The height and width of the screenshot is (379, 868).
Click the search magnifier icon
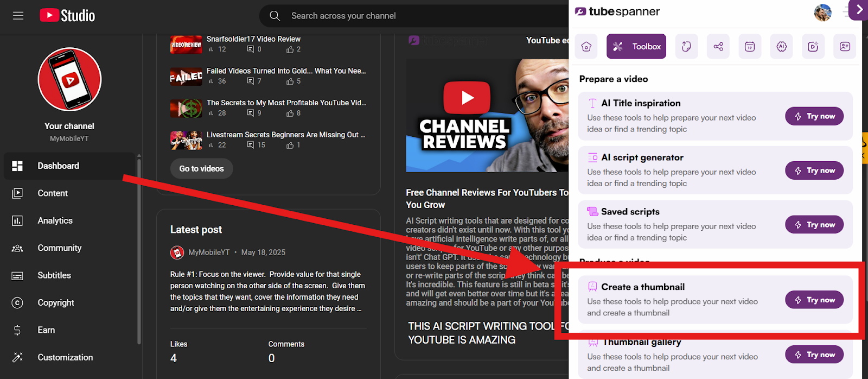click(x=275, y=16)
